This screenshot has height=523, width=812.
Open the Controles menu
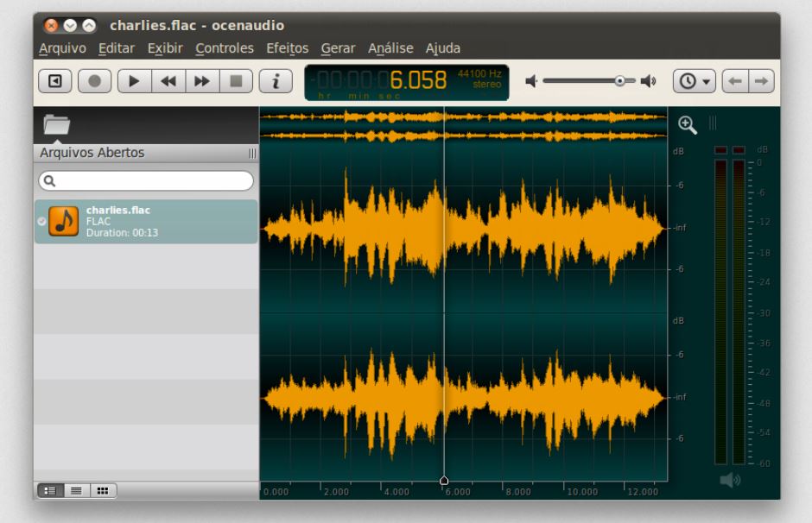(225, 48)
